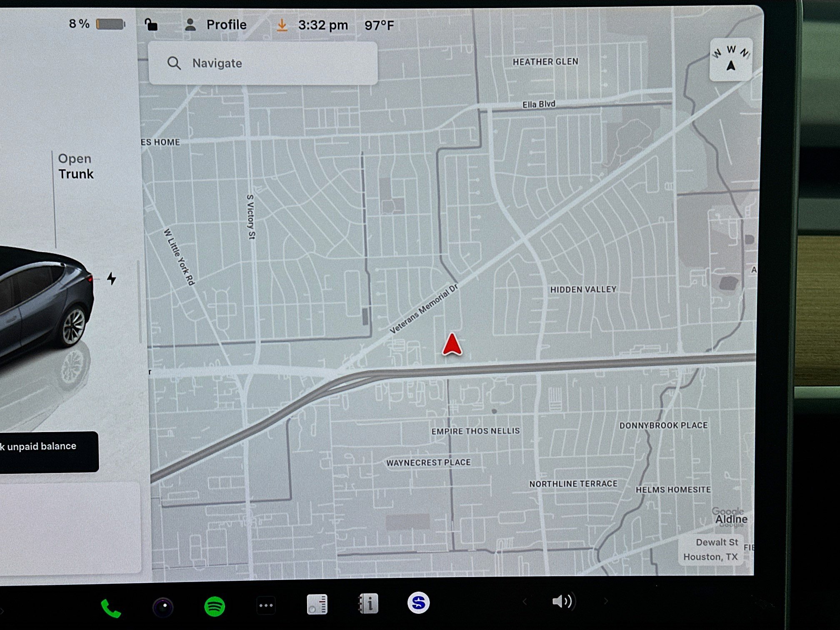840x630 pixels.
Task: Tap DONNYBROOK PLACE label
Action: point(663,425)
